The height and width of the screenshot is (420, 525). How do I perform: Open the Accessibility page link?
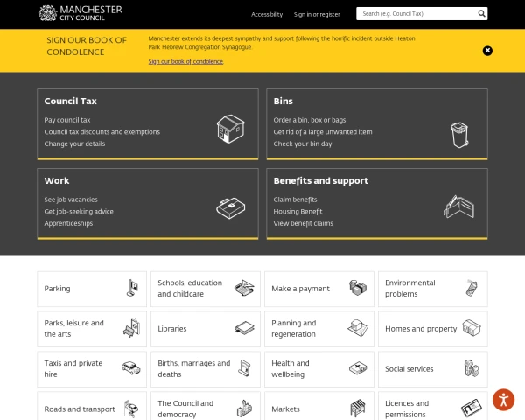267,14
